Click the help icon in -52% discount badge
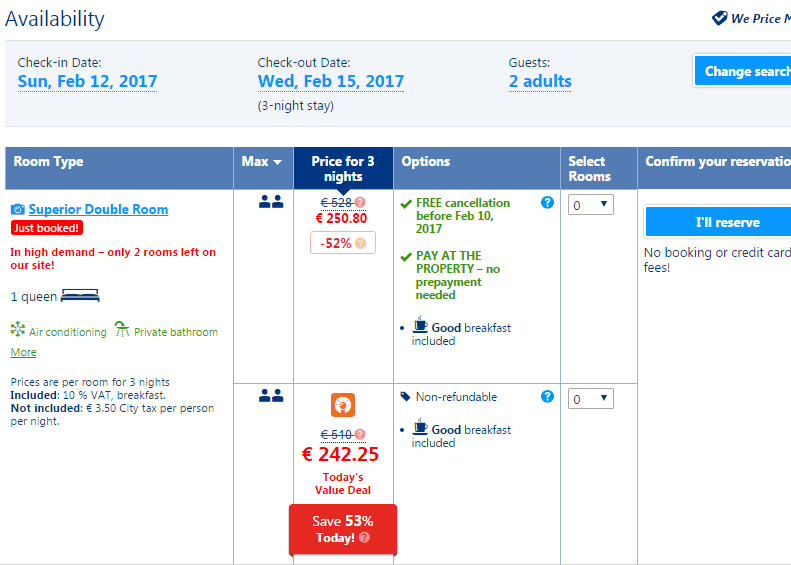 coord(360,243)
